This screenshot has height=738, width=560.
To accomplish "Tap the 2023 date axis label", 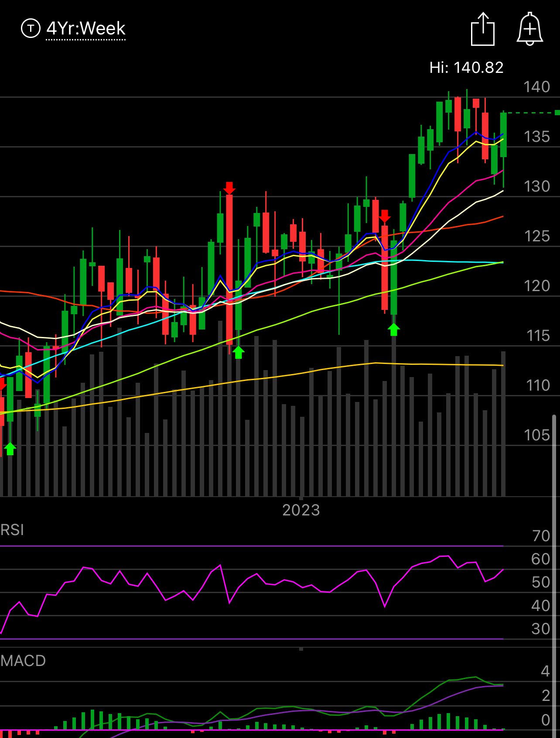I will (x=301, y=510).
